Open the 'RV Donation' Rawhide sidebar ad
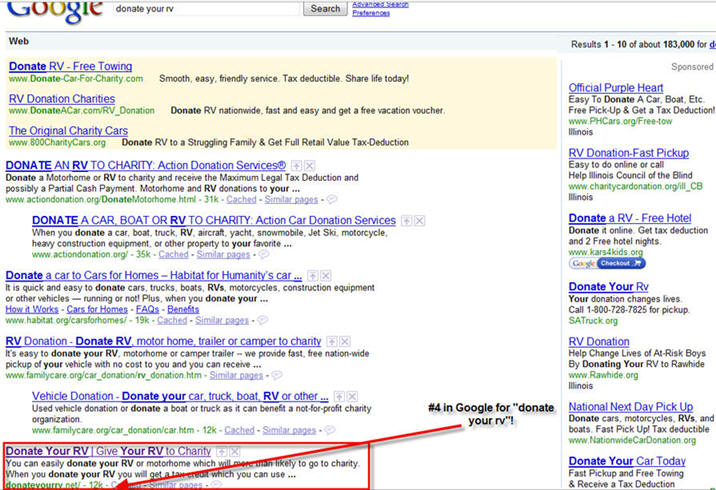This screenshot has height=490, width=716. point(599,342)
